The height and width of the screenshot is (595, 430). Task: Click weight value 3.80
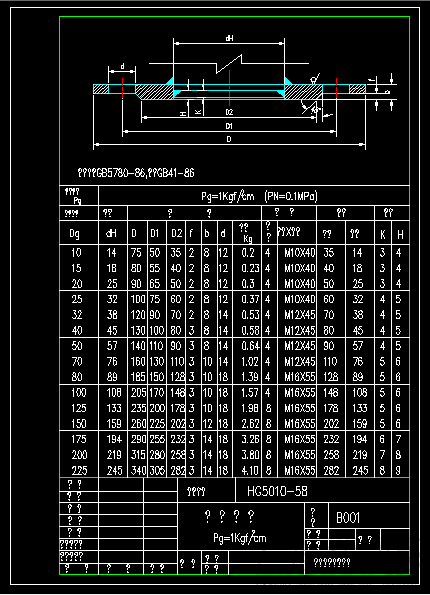[x=250, y=455]
